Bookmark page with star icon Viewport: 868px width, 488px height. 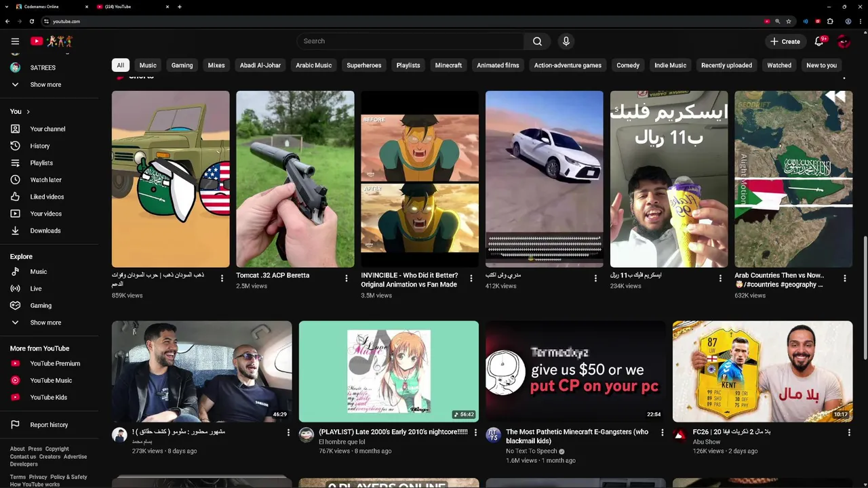(x=789, y=21)
